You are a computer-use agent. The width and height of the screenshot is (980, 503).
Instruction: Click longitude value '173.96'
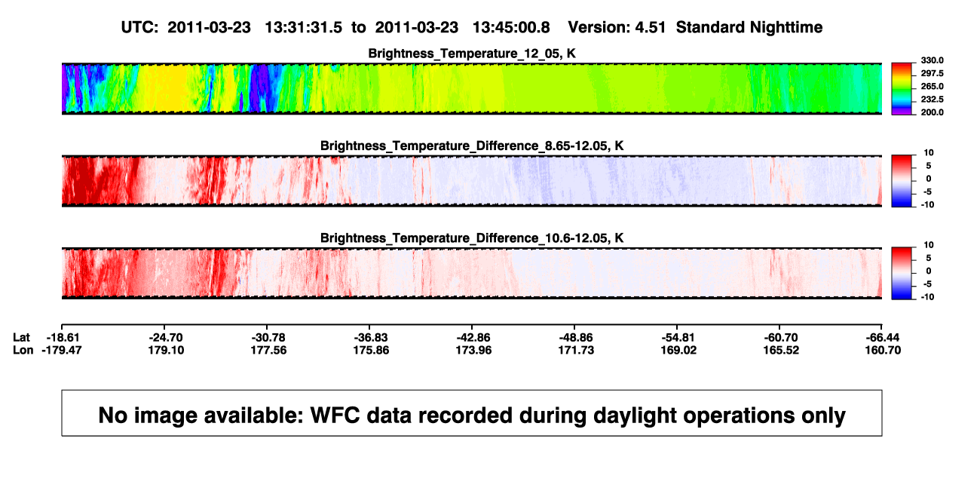pos(474,350)
